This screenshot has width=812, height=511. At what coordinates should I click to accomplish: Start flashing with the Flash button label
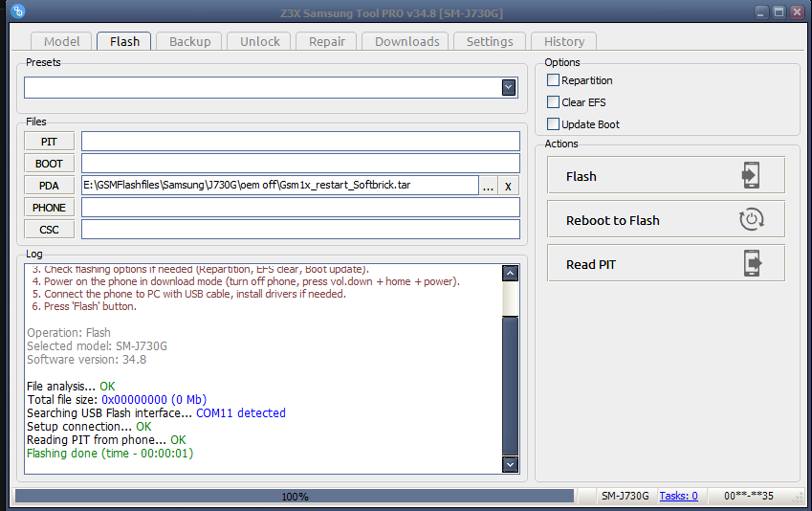coord(582,177)
